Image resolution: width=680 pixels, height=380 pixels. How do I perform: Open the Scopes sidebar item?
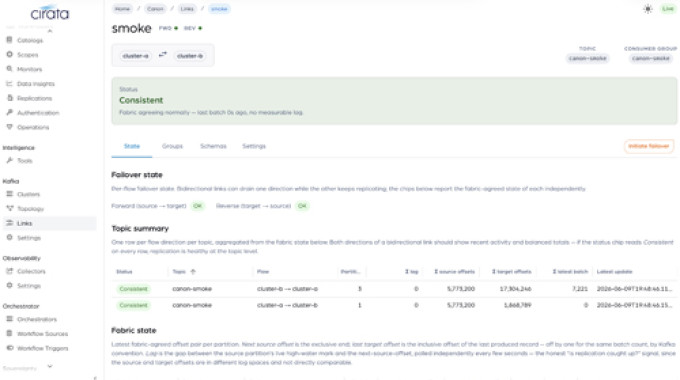[27, 55]
